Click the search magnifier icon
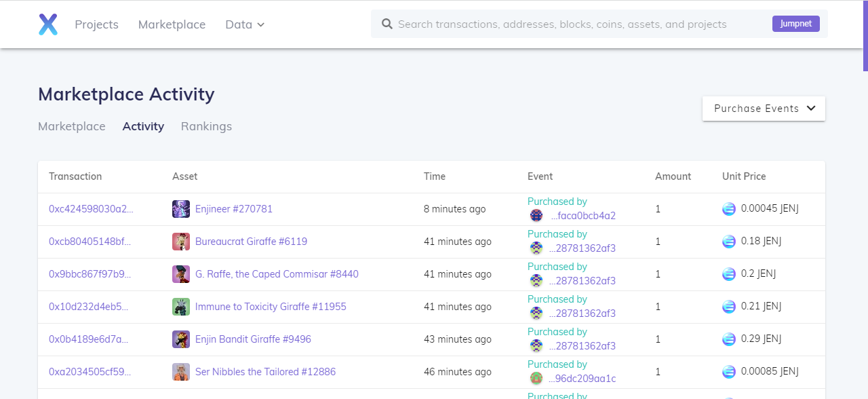Image resolution: width=868 pixels, height=399 pixels. coord(387,24)
